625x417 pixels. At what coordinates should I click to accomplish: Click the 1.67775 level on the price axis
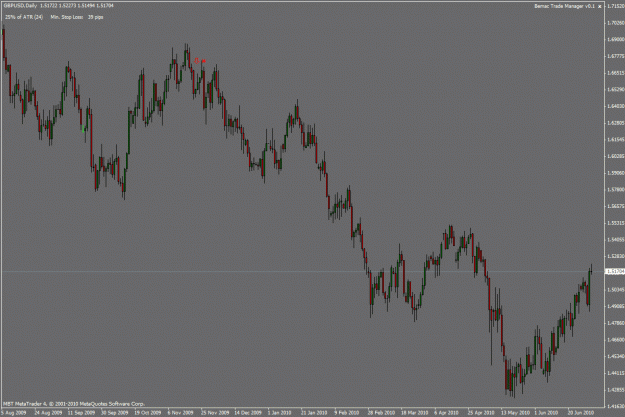[616, 56]
